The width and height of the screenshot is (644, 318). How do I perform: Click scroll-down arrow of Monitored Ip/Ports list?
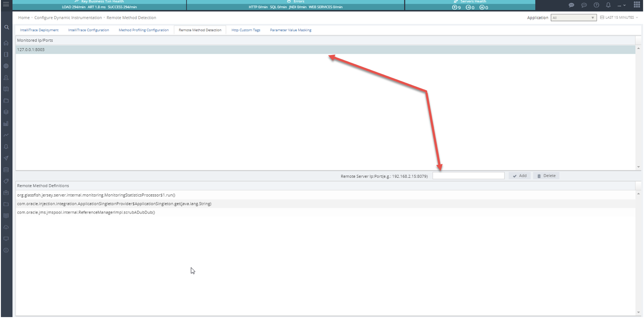coord(638,167)
